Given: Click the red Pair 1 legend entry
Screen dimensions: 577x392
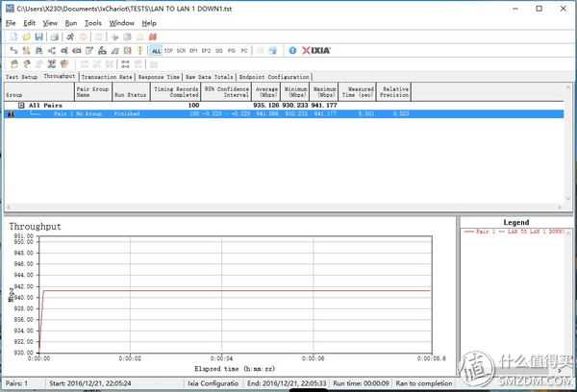Looking at the screenshot, I should 515,233.
